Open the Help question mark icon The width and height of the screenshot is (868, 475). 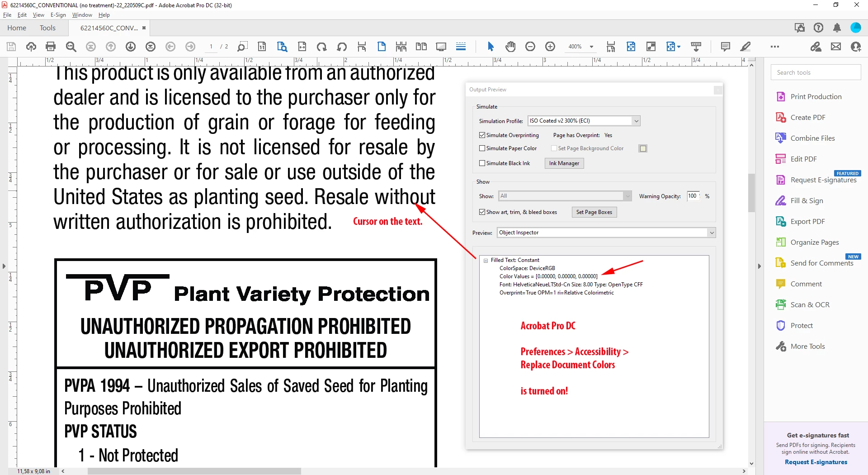click(x=818, y=28)
